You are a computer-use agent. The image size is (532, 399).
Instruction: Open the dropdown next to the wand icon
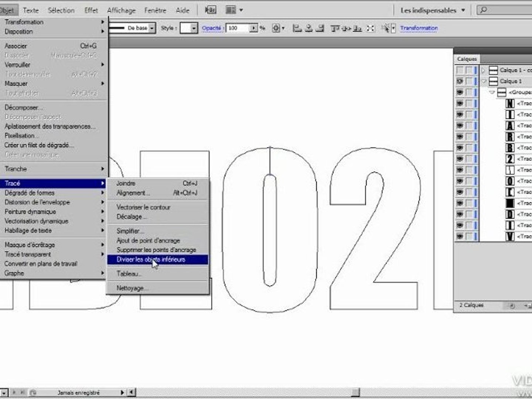(x=393, y=28)
